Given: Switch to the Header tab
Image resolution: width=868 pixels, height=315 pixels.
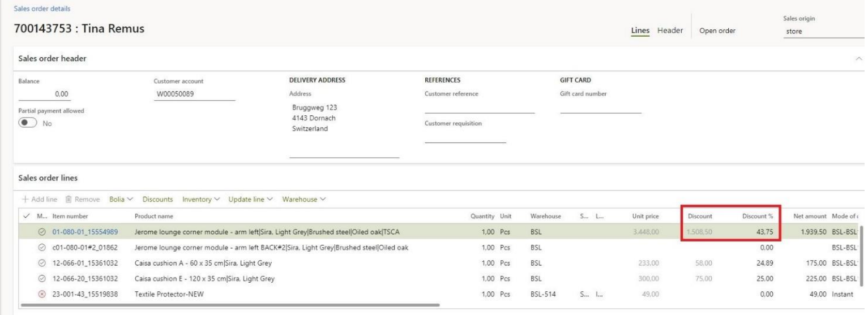Looking at the screenshot, I should 669,31.
